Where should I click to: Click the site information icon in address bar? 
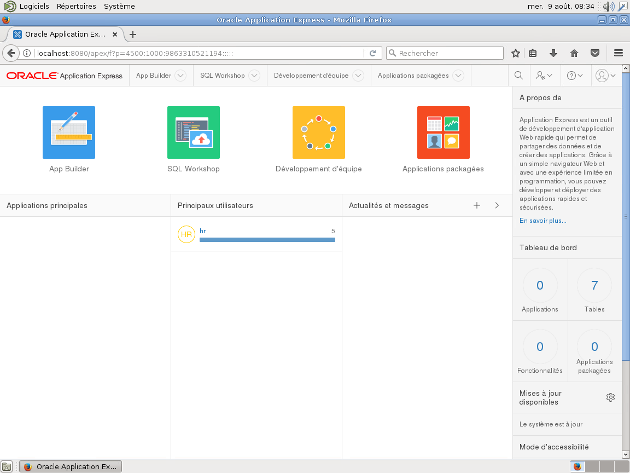pos(27,53)
